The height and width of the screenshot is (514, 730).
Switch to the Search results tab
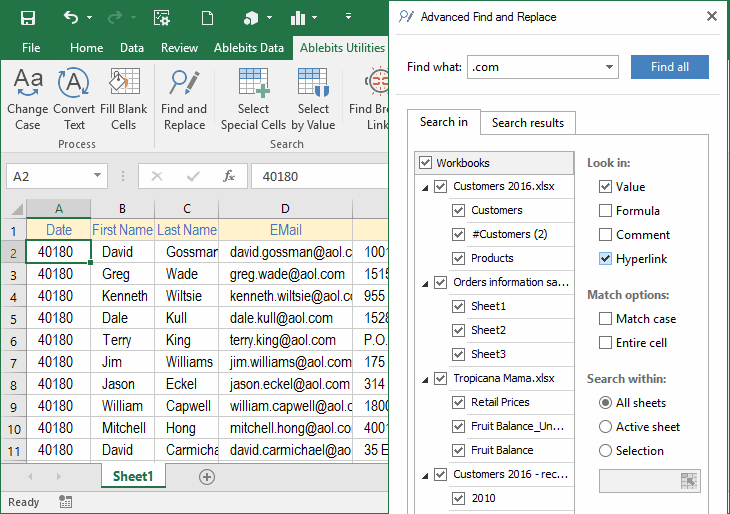[x=527, y=123]
